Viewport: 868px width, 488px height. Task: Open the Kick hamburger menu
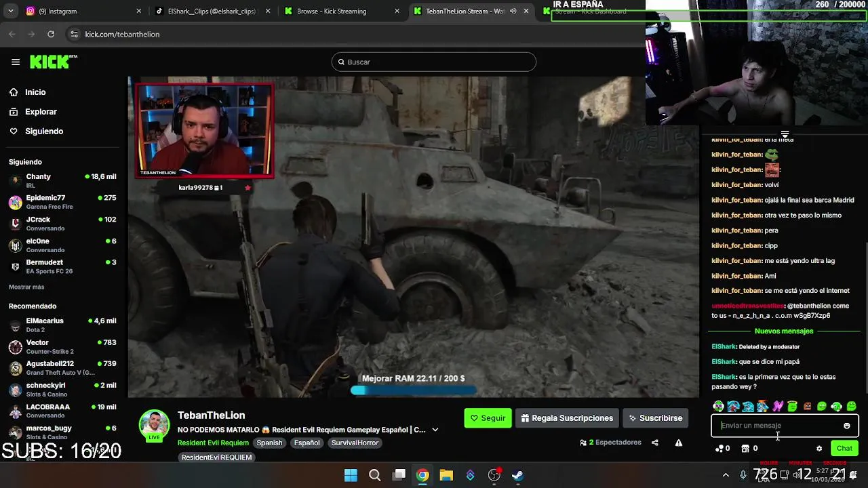coord(16,62)
